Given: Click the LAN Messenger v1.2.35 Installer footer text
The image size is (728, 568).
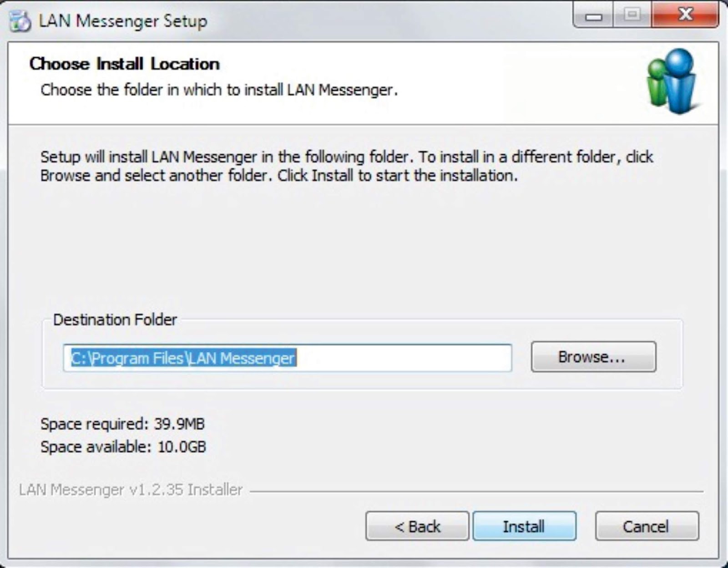Looking at the screenshot, I should (x=130, y=490).
